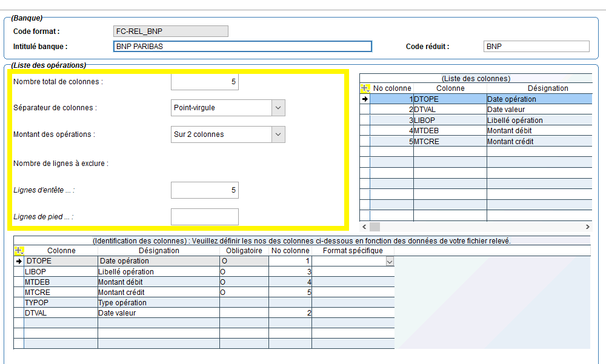Click the grid options icon in Liste des colonnes header
This screenshot has height=364, width=606.
[x=365, y=88]
